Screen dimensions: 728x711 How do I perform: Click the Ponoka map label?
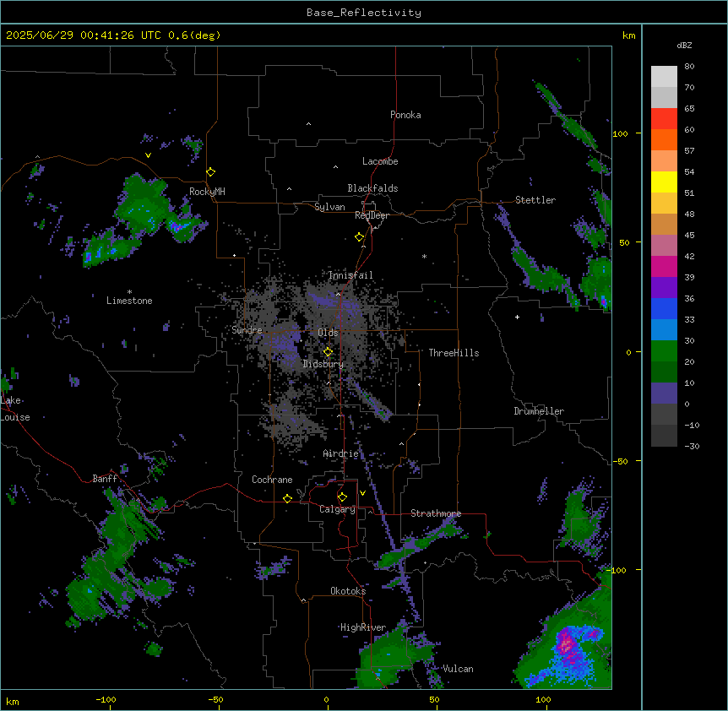click(405, 115)
